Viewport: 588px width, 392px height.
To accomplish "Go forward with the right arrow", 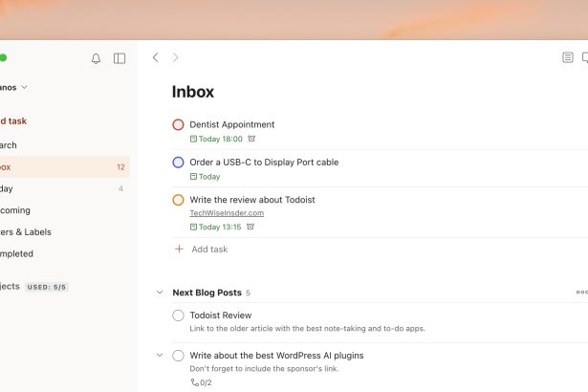I will pyautogui.click(x=176, y=57).
